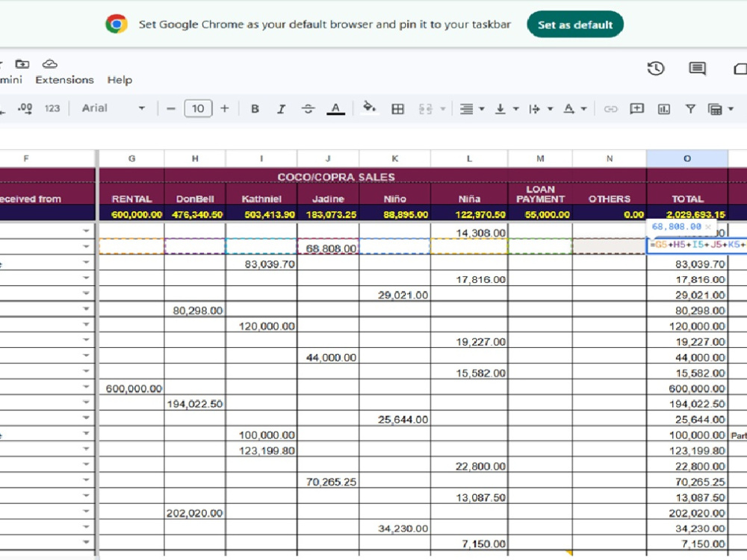Click text rotation icon
This screenshot has width=747, height=560.
click(x=568, y=108)
